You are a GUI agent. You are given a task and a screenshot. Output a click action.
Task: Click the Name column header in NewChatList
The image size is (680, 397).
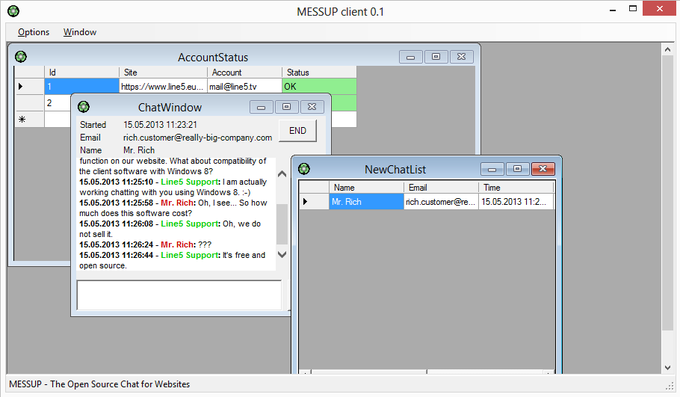coord(366,187)
